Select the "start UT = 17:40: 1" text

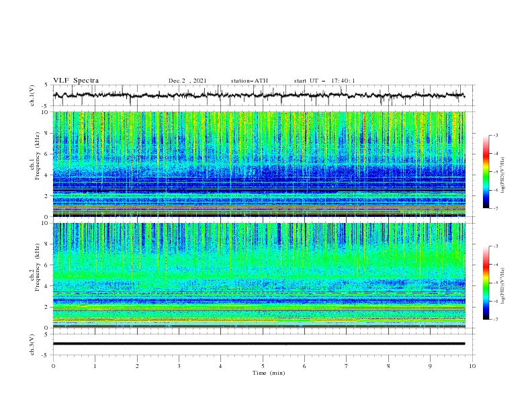[x=324, y=81]
